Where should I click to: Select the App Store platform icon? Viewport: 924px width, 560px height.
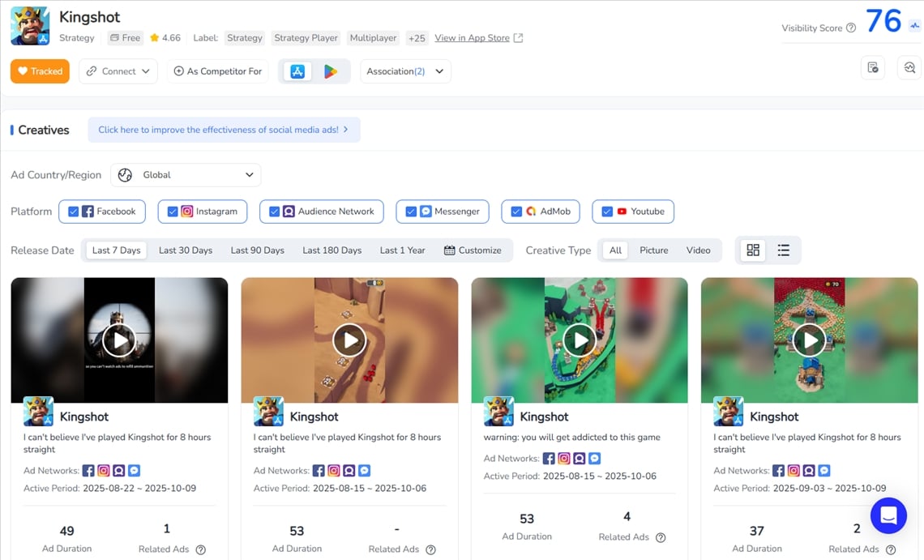click(x=297, y=71)
